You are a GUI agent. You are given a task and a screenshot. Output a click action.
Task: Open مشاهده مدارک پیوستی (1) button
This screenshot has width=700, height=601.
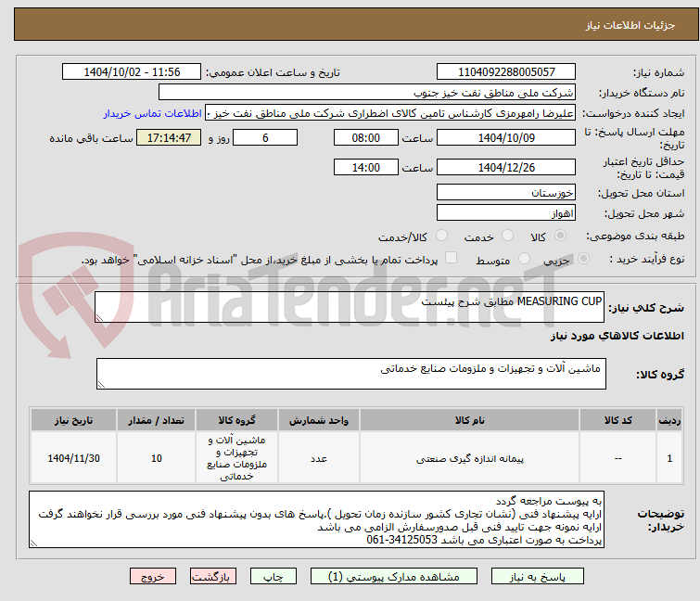[394, 577]
